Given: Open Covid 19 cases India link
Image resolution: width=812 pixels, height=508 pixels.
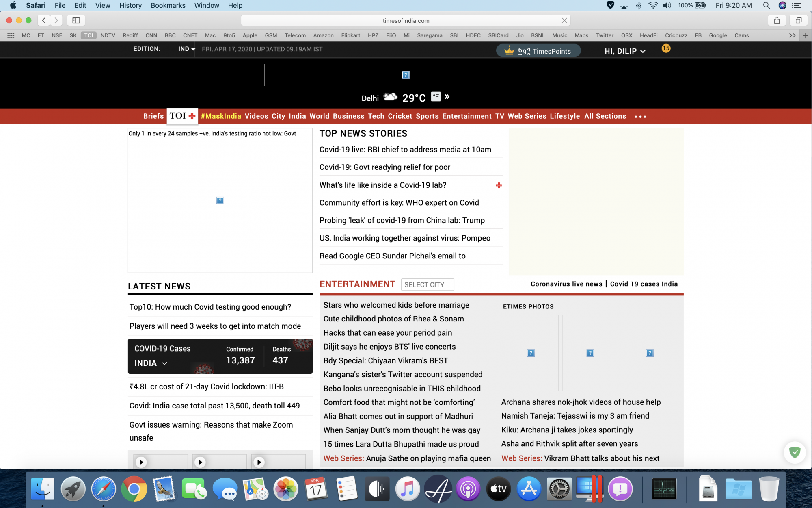Looking at the screenshot, I should [x=644, y=284].
